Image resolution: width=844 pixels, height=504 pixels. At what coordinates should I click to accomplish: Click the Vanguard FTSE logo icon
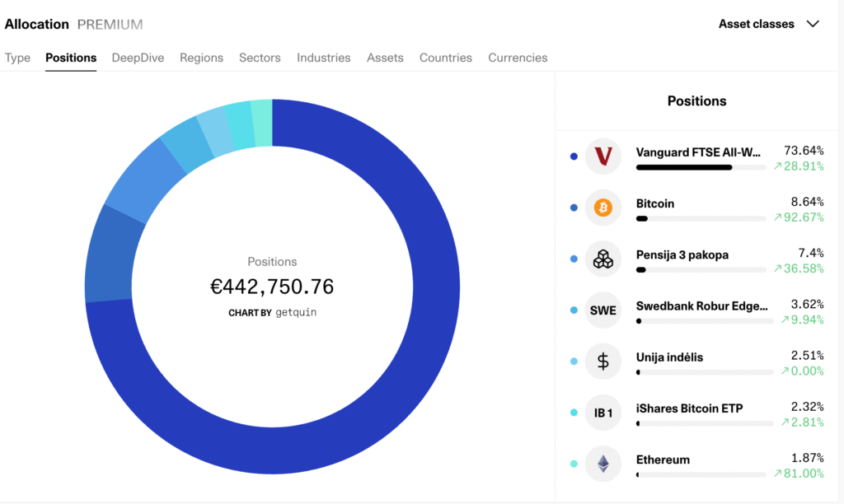603,156
